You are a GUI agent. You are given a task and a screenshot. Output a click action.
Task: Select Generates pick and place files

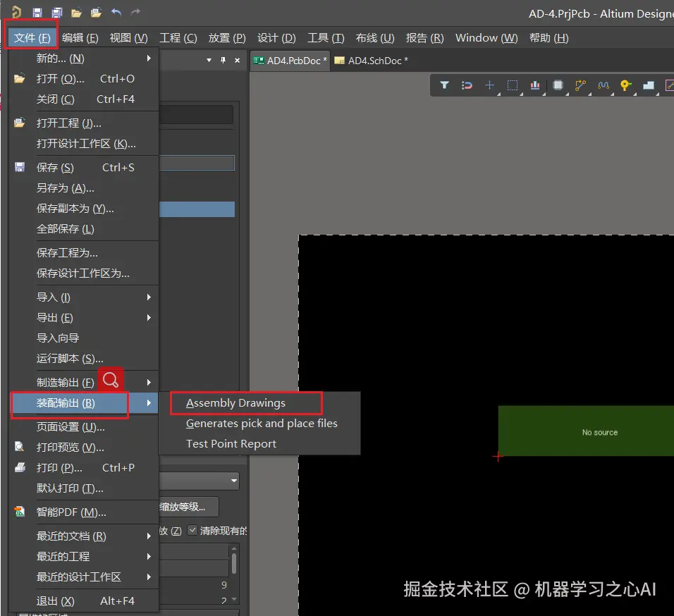pyautogui.click(x=262, y=423)
